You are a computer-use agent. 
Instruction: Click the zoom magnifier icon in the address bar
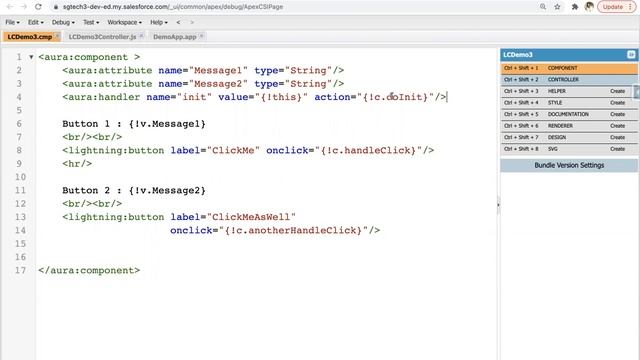pos(543,7)
